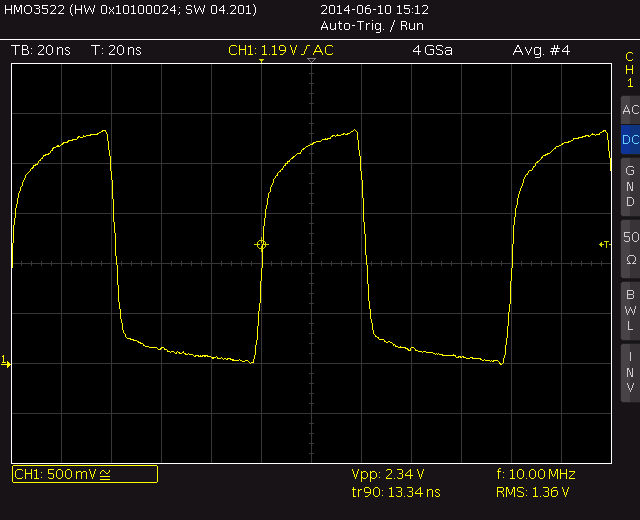This screenshot has height=520, width=640.
Task: Click the trigger point crosshair marker on waveform
Action: point(262,245)
